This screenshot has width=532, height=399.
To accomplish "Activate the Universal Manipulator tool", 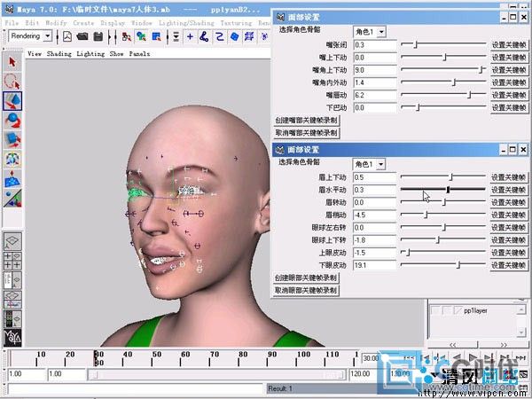I will (x=12, y=159).
